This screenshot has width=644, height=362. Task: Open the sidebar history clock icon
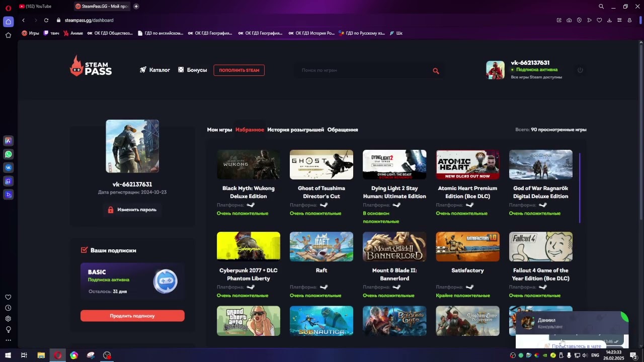(x=8, y=308)
